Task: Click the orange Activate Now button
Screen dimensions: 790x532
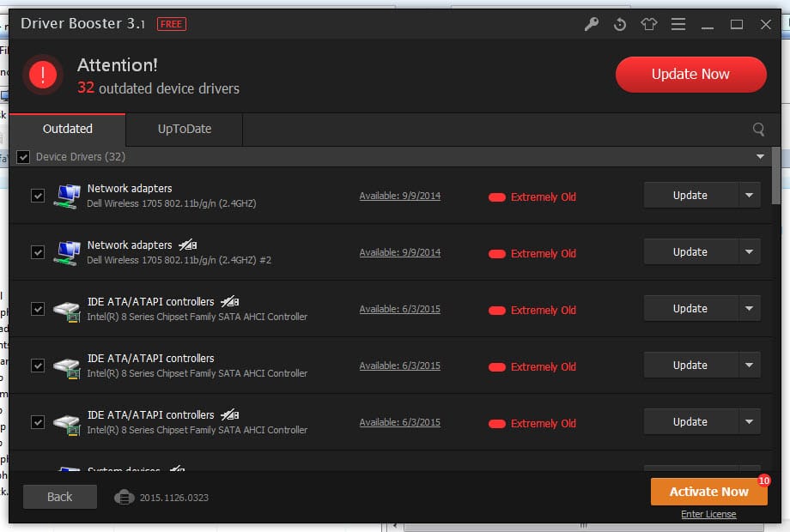Action: (x=709, y=492)
